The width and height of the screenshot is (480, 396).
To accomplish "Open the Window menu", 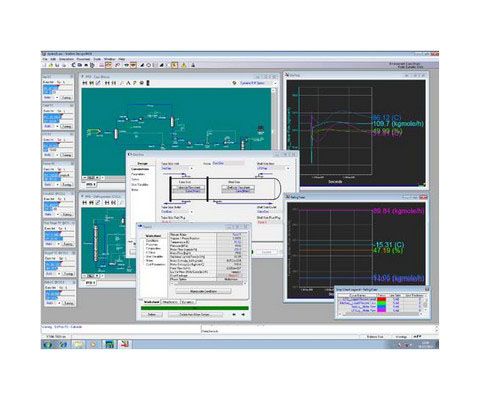I will (110, 59).
